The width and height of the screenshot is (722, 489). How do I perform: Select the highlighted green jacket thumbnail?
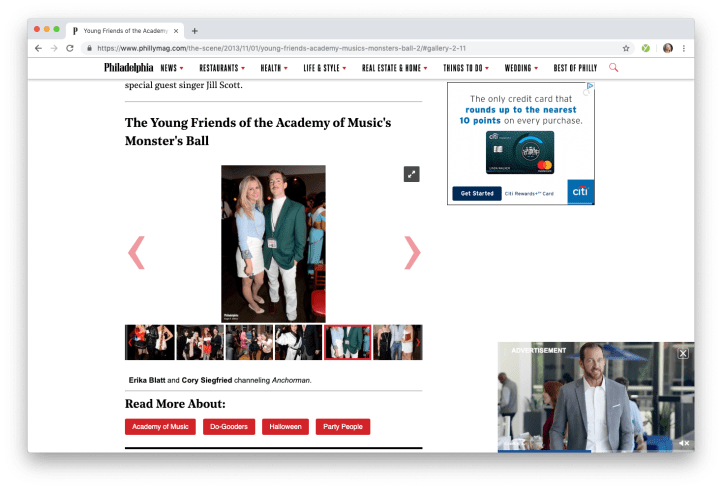tap(348, 342)
